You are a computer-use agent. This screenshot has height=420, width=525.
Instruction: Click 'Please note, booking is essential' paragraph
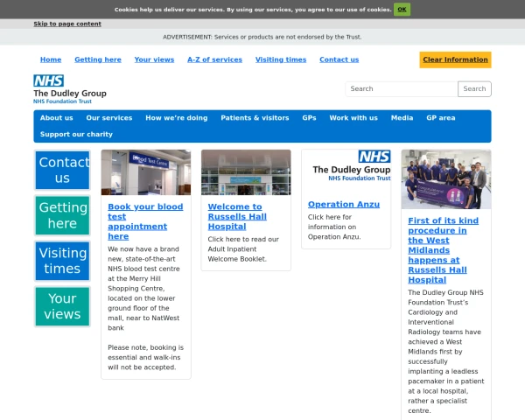coord(145,357)
